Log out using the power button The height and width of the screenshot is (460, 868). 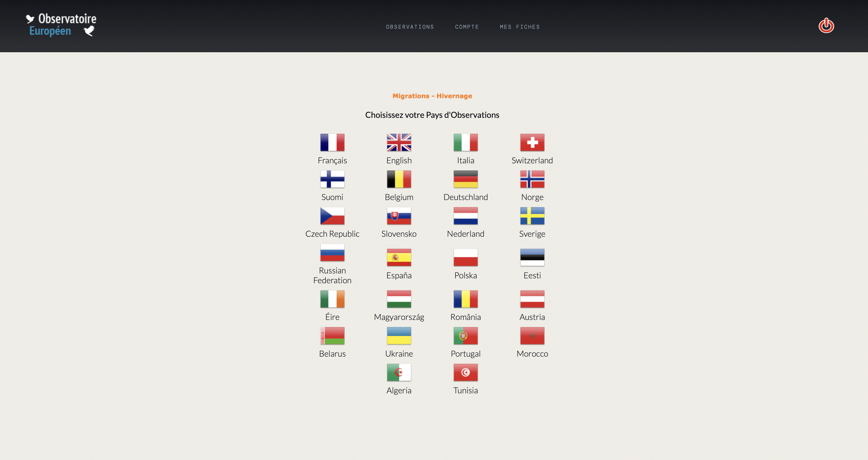pos(826,25)
